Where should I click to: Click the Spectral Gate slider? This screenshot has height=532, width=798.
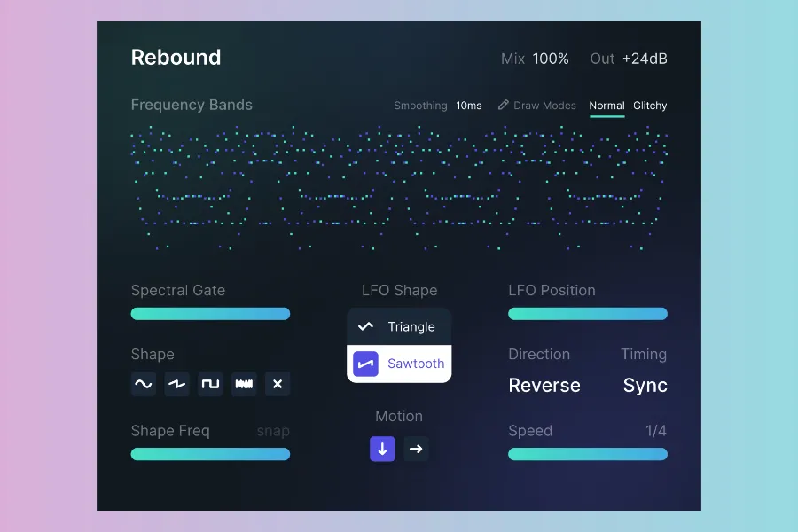pos(210,314)
